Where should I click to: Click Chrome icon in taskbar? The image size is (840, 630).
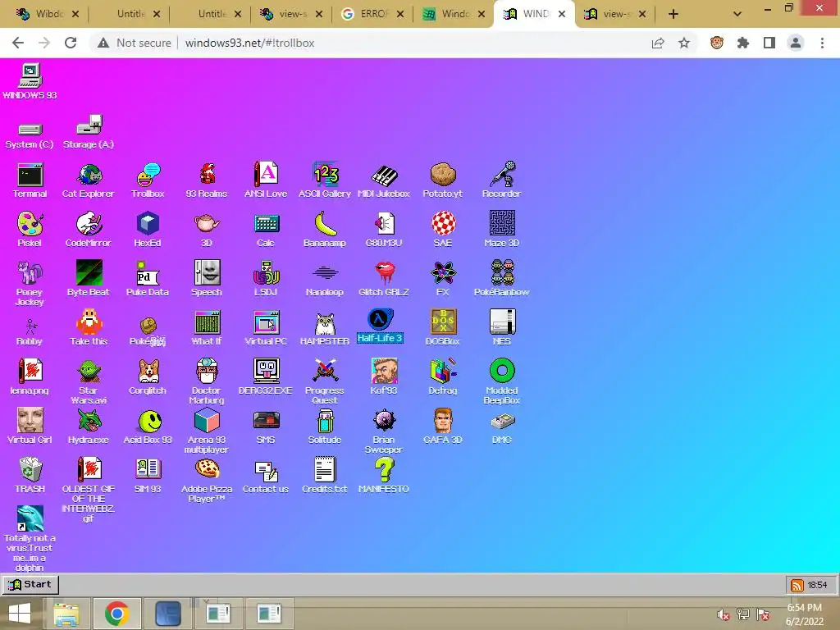[117, 614]
